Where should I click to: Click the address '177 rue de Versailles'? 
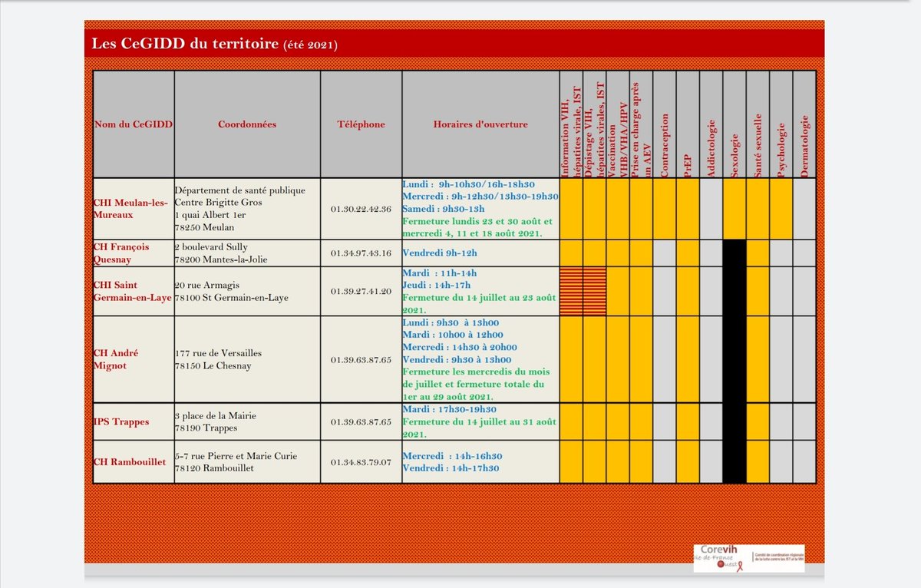point(218,353)
